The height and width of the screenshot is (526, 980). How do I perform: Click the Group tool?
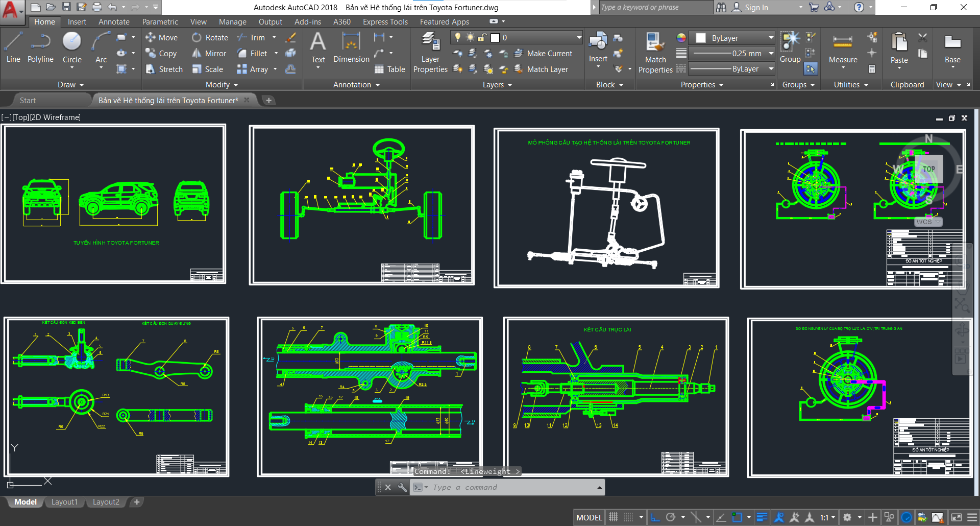point(790,47)
